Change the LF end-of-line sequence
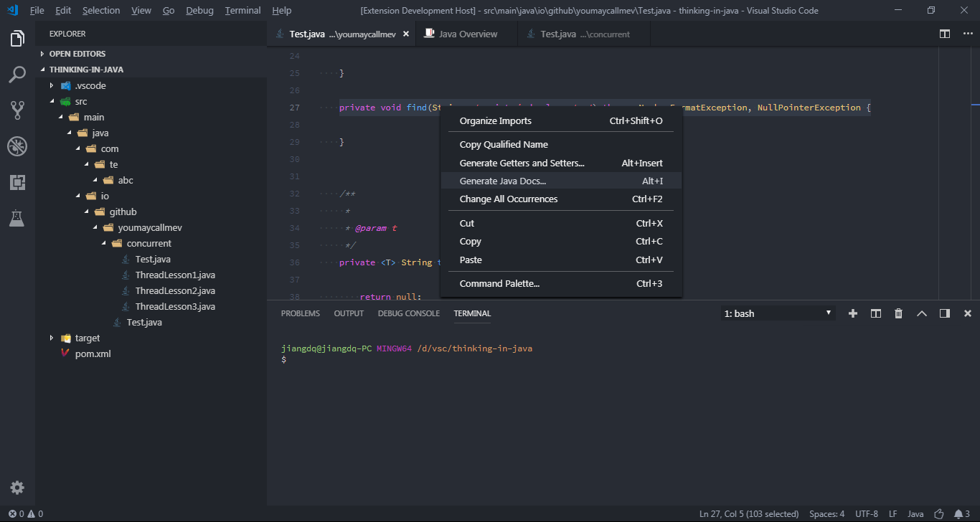980x522 pixels. point(892,514)
